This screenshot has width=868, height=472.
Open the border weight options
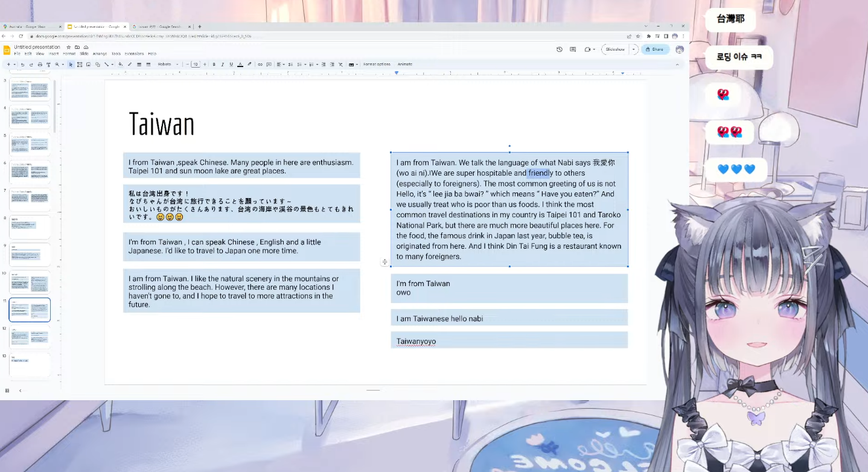tap(139, 64)
